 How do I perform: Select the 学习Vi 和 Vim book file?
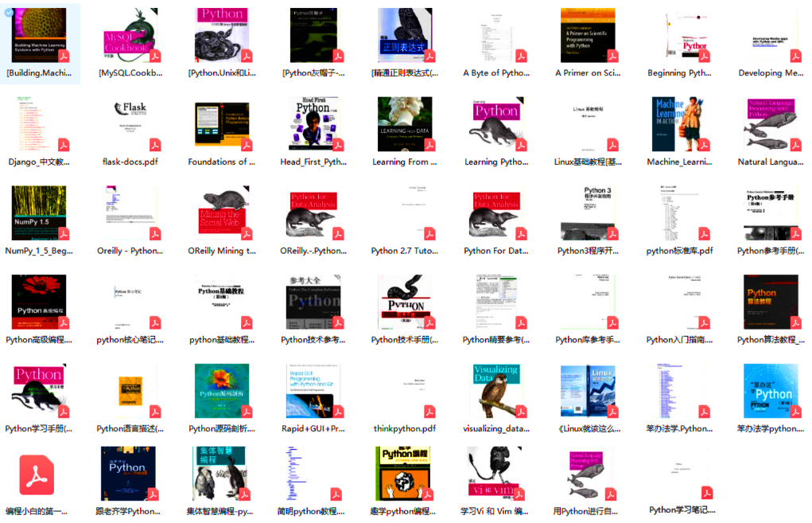click(x=495, y=474)
